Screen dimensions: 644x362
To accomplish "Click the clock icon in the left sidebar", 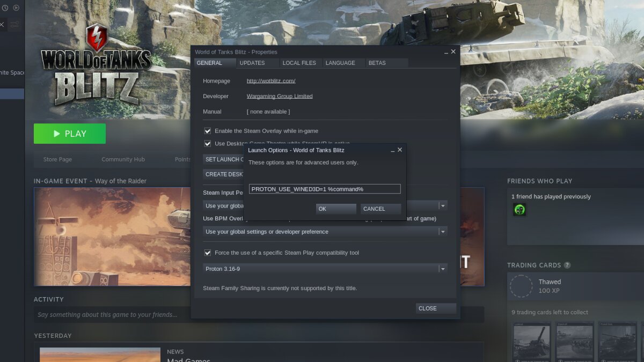I will [x=5, y=8].
